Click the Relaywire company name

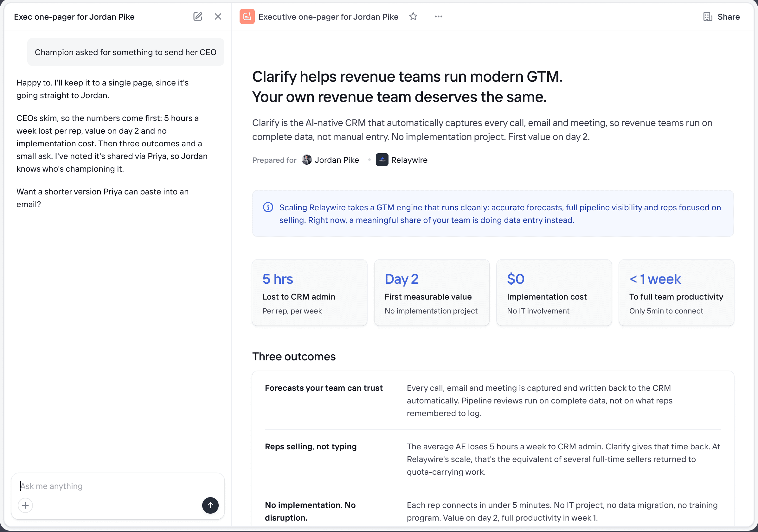409,160
